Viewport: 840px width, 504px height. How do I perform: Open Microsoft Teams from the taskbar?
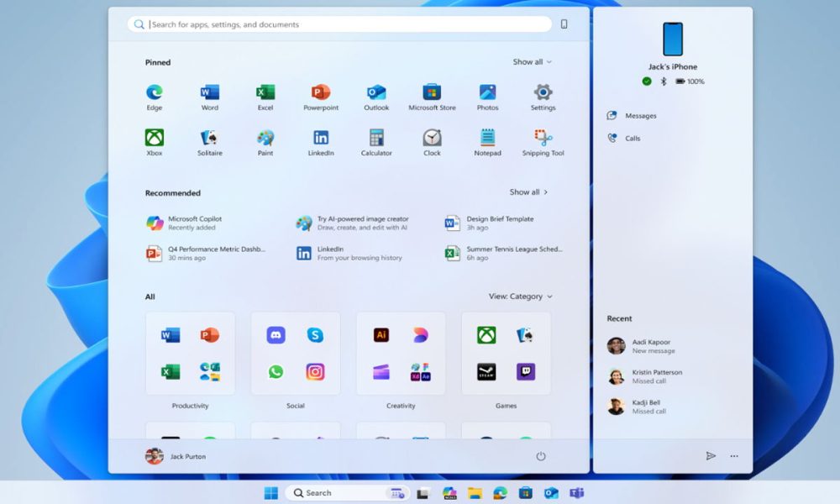(x=578, y=493)
